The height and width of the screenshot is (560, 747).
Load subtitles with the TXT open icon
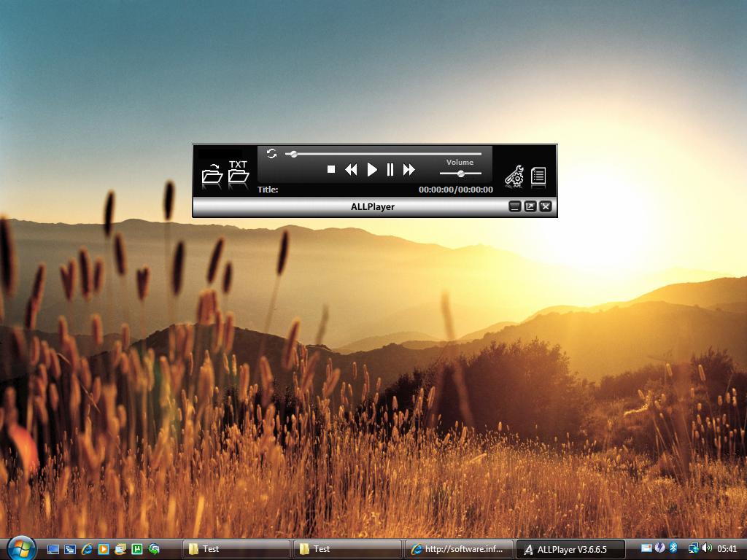pos(239,175)
